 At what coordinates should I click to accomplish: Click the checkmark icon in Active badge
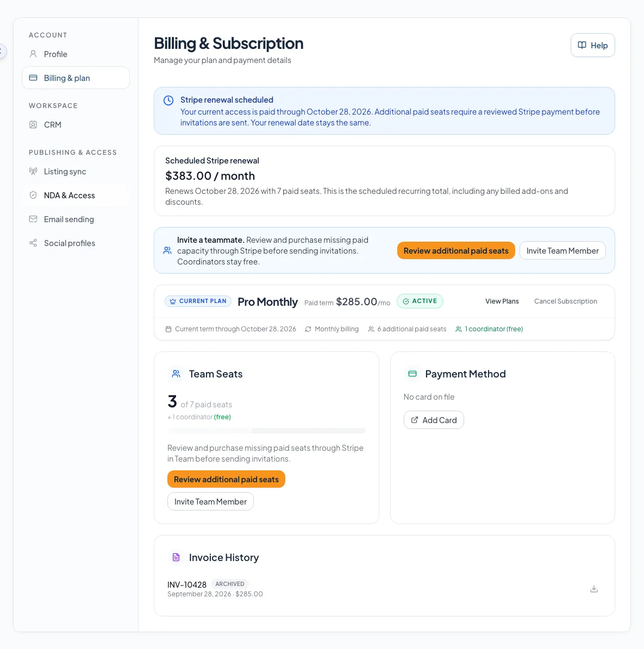(x=406, y=301)
